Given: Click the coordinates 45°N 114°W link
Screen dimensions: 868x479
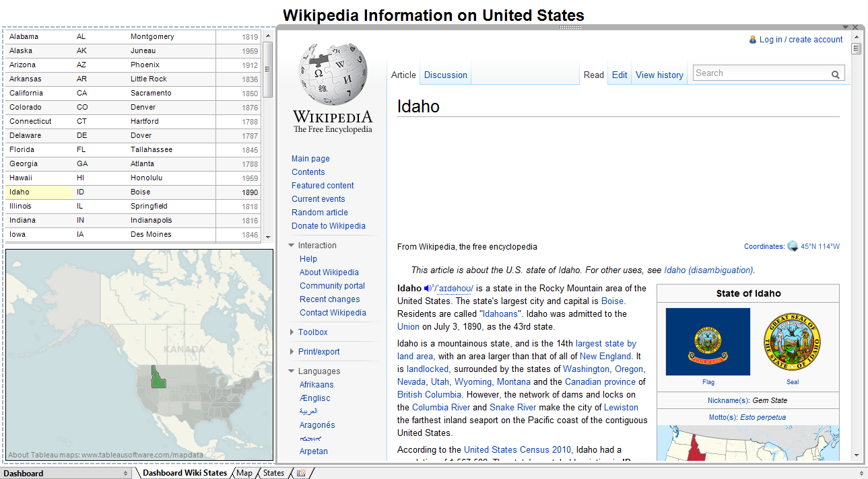Looking at the screenshot, I should pyautogui.click(x=820, y=247).
